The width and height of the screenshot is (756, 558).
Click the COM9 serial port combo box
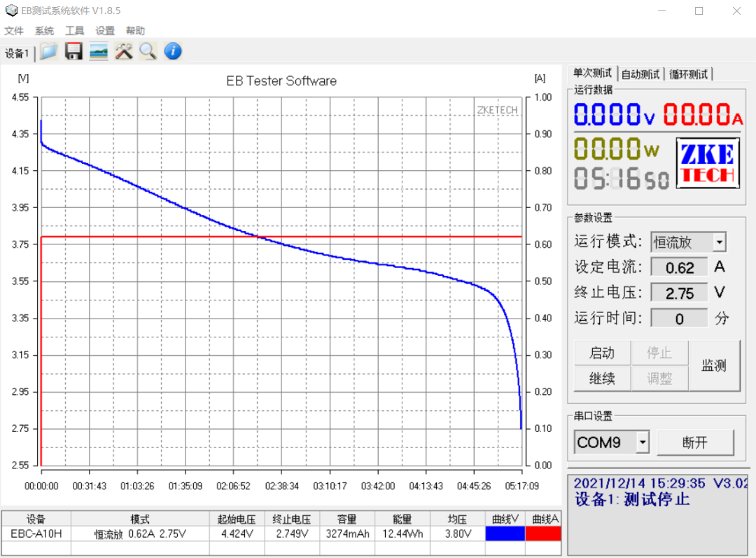[611, 442]
